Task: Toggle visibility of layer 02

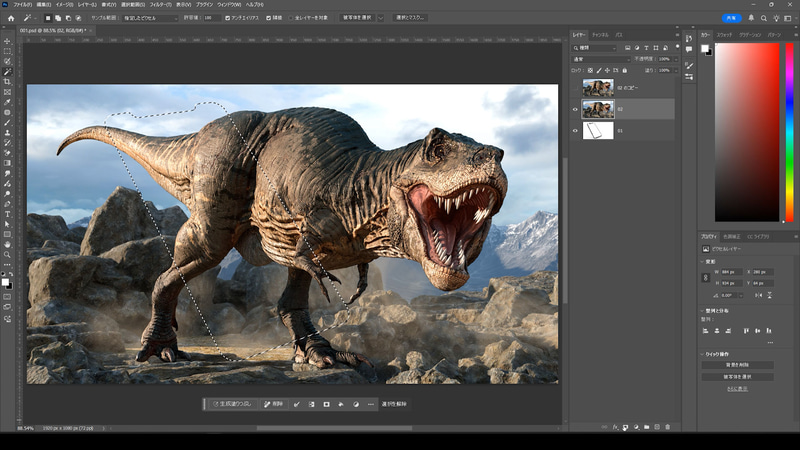Action: pos(575,109)
